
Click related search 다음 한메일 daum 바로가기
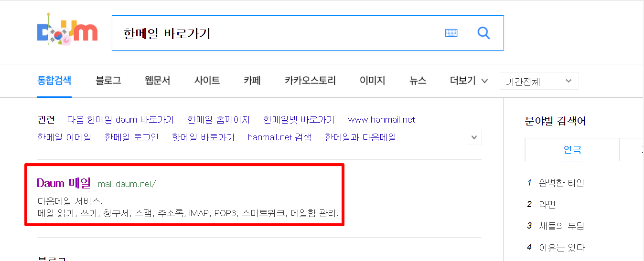click(120, 120)
